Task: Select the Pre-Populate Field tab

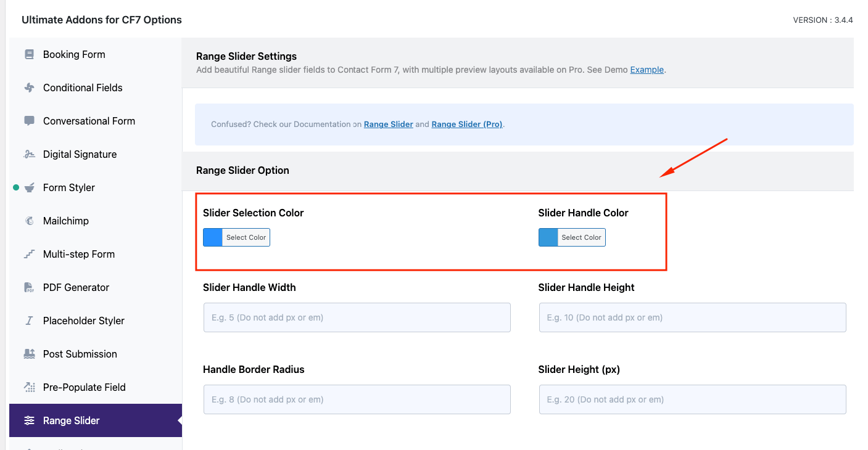Action: pos(96,387)
